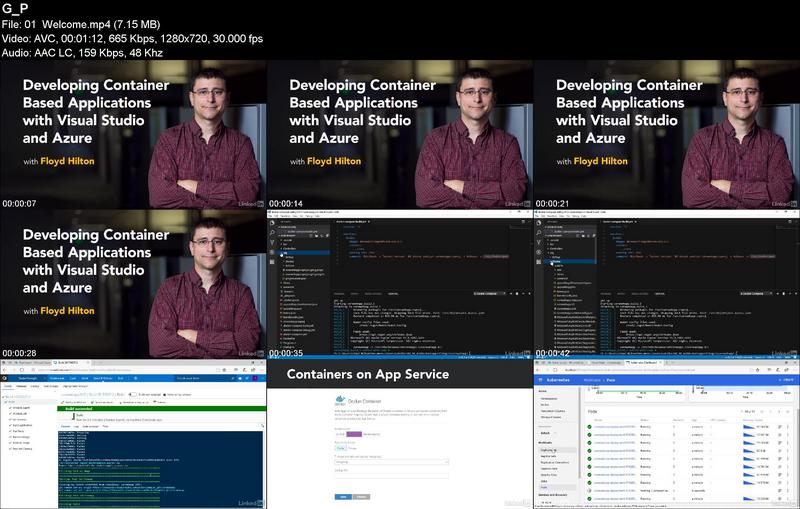
Task: Select the highlighted Pods item in Kubernetes sidebar
Action: click(557, 487)
